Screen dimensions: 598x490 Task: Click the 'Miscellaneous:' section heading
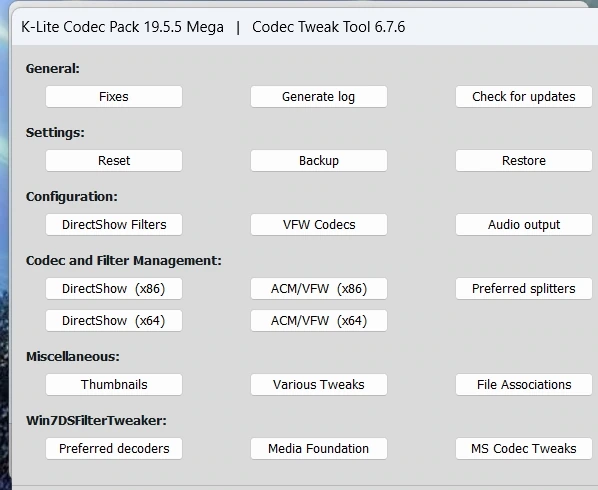click(x=72, y=357)
